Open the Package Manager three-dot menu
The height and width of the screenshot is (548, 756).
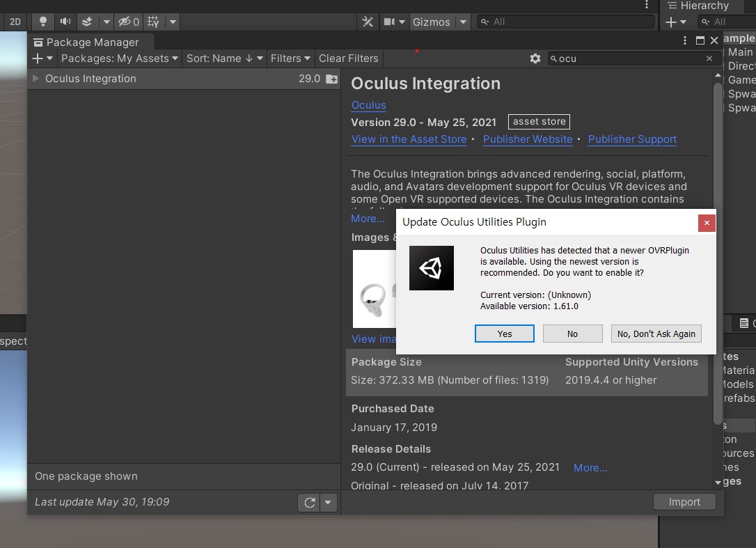684,40
